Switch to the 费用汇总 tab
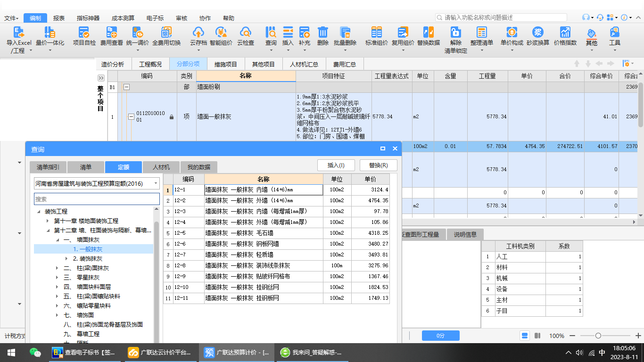 click(345, 64)
